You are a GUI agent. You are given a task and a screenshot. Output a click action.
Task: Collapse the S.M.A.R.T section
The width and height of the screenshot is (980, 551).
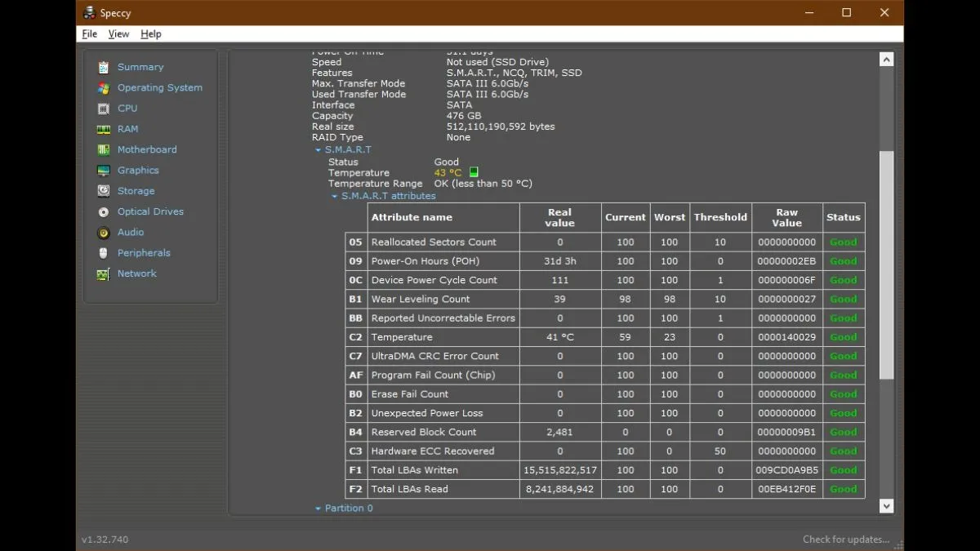pos(318,150)
